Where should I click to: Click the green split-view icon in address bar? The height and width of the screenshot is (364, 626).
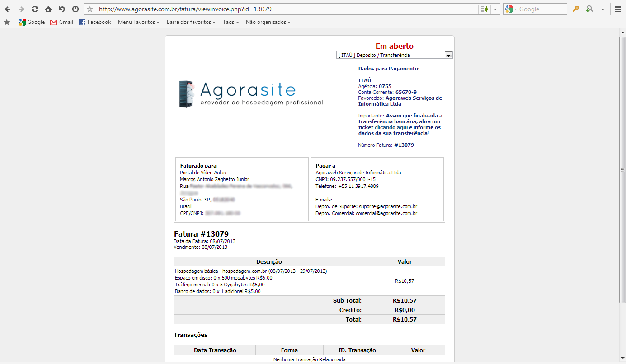point(485,9)
